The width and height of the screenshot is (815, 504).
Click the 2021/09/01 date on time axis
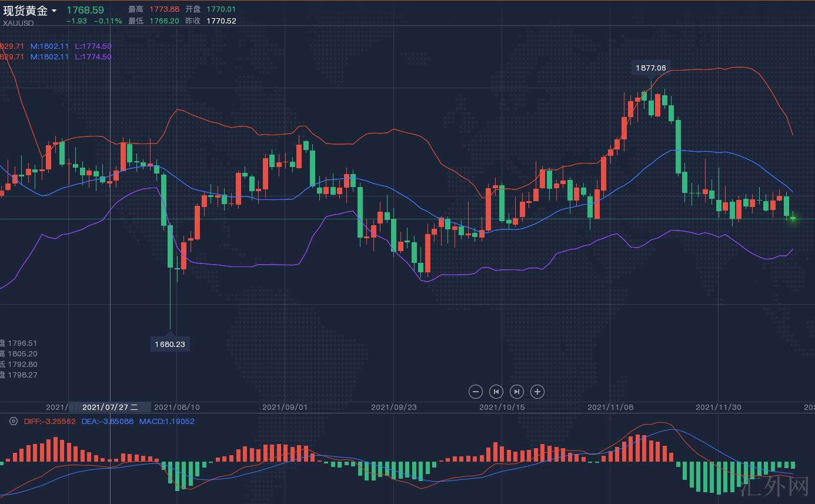[x=285, y=407]
